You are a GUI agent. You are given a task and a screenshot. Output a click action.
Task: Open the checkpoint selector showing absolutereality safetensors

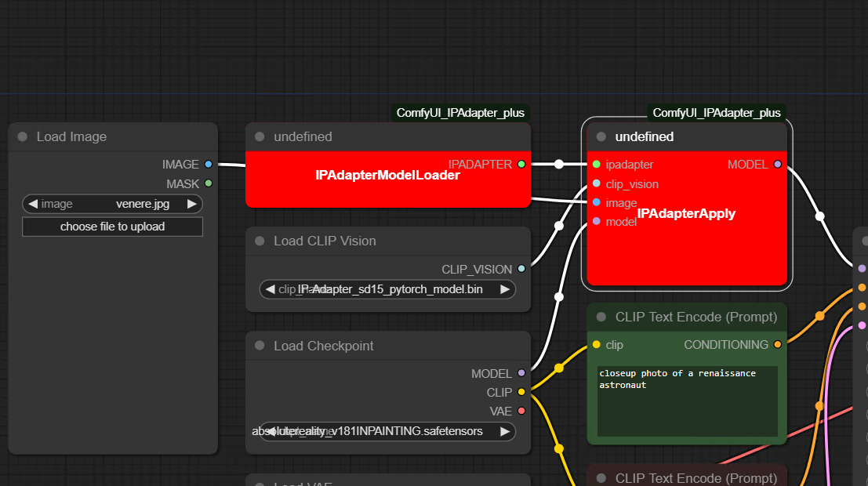point(387,431)
